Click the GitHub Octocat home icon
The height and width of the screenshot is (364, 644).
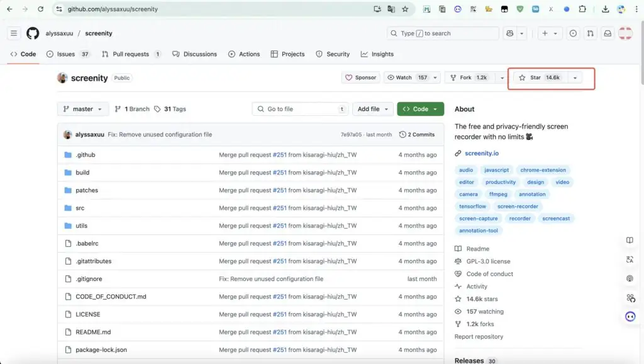(32, 33)
